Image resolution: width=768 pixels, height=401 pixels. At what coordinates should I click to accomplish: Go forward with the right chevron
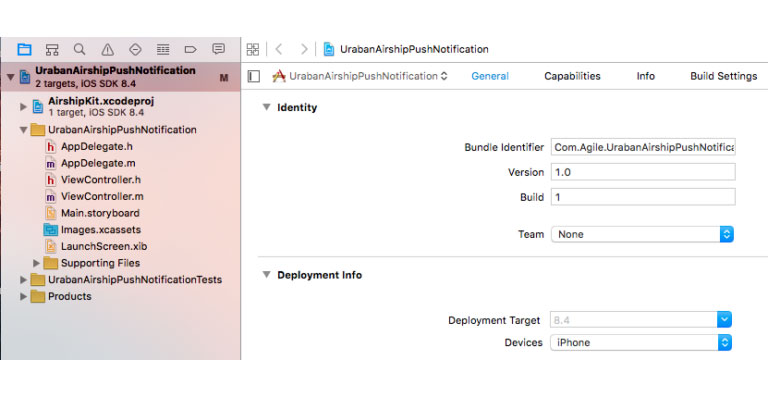click(x=304, y=49)
